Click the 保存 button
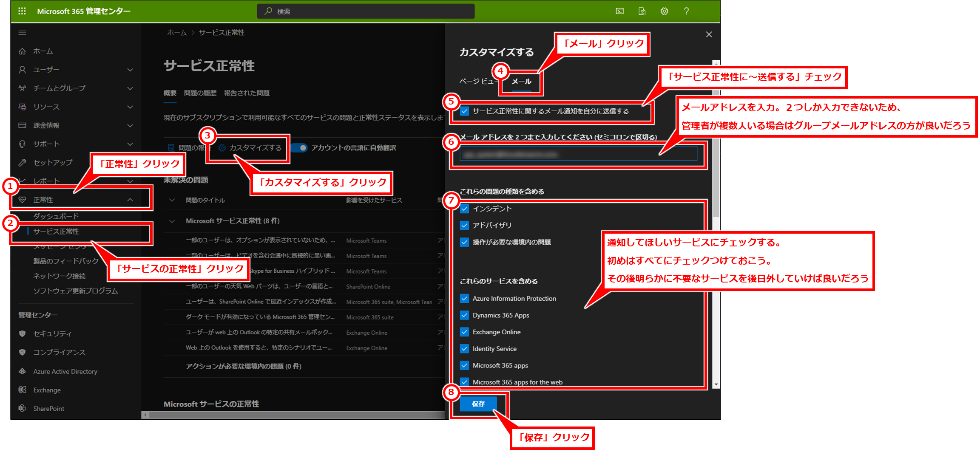Screen dimensions: 980x452 click(x=478, y=404)
